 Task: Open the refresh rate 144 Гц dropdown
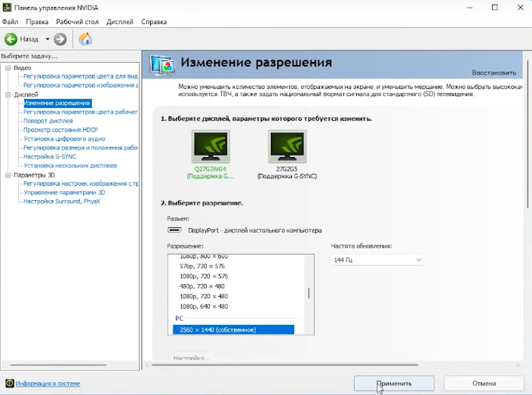377,260
